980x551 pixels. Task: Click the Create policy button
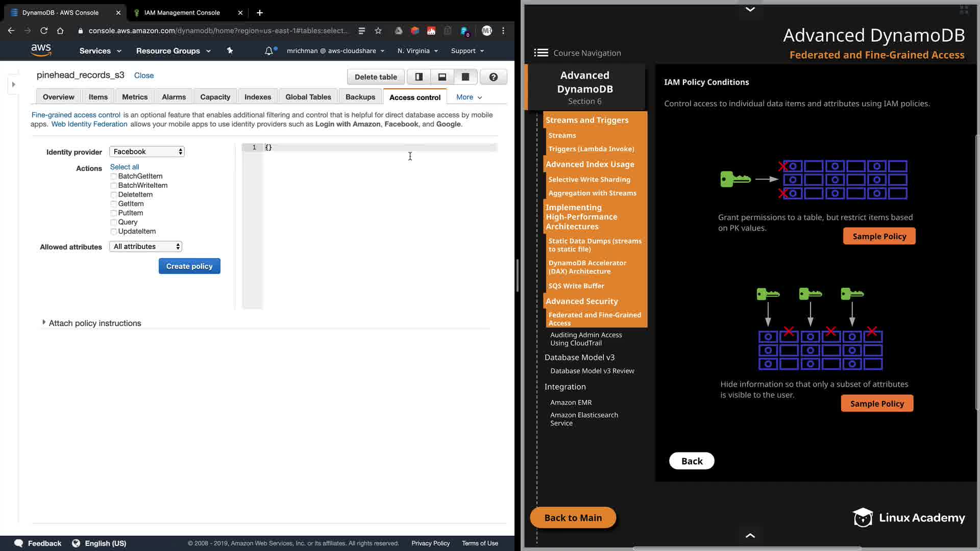[x=189, y=266]
